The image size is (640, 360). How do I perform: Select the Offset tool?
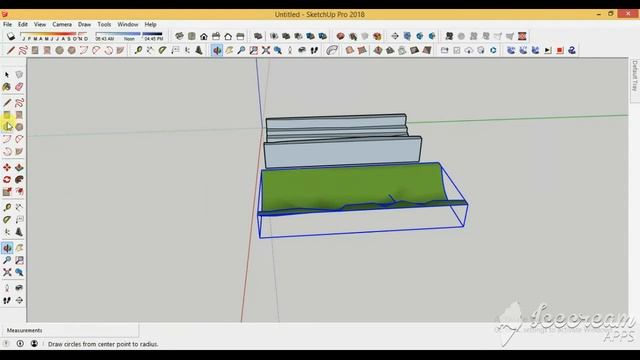coord(19,192)
